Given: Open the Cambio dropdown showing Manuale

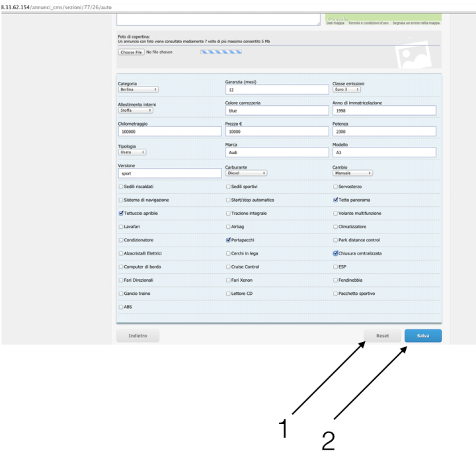Looking at the screenshot, I should [352, 173].
